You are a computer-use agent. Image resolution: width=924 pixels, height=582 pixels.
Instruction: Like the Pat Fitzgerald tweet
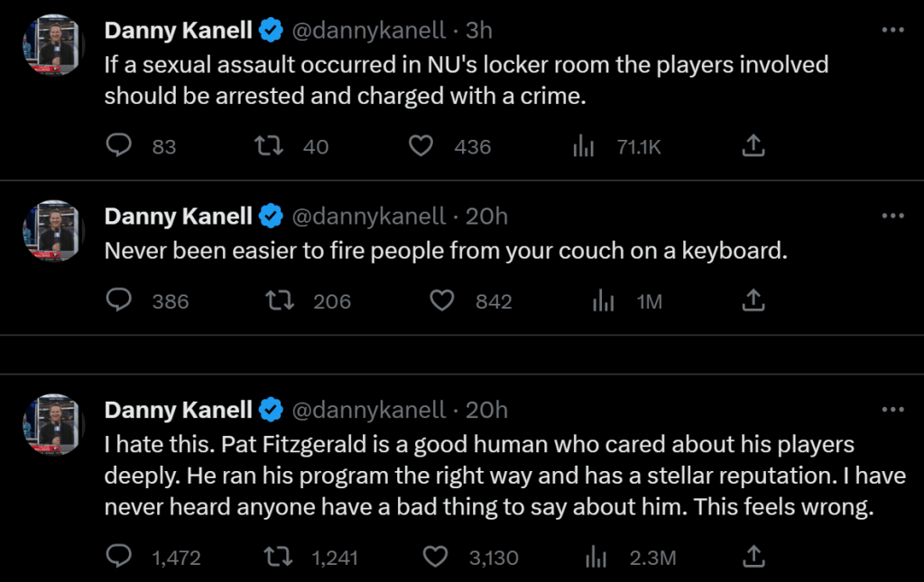tap(436, 558)
